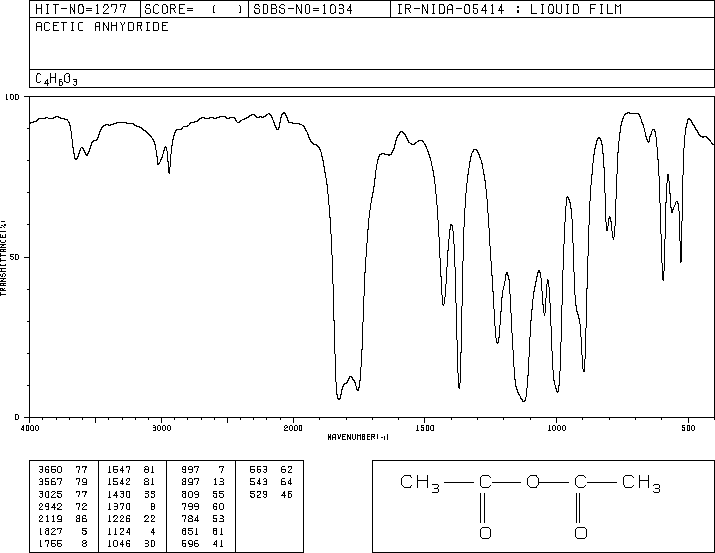Click the 100 tick on transmittance axis
715x553 pixels.
(13, 97)
